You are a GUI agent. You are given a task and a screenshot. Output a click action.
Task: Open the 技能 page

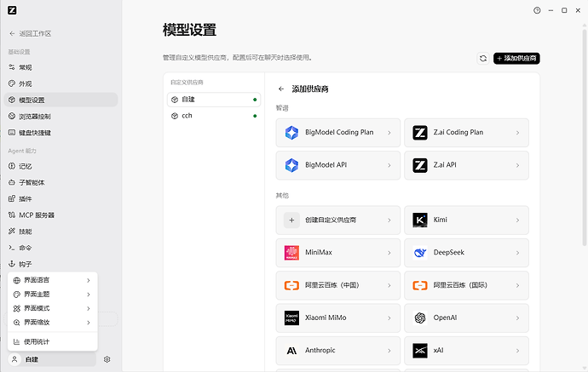pos(61,232)
